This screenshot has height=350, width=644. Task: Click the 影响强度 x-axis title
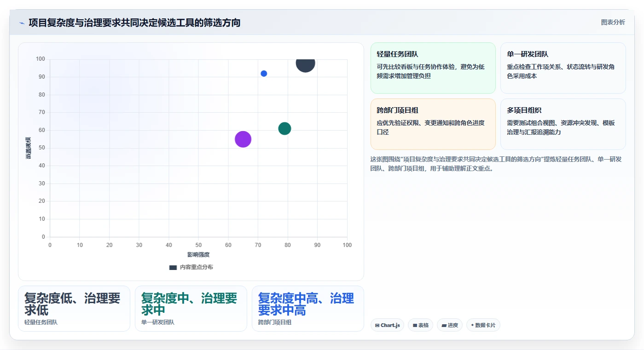[198, 254]
